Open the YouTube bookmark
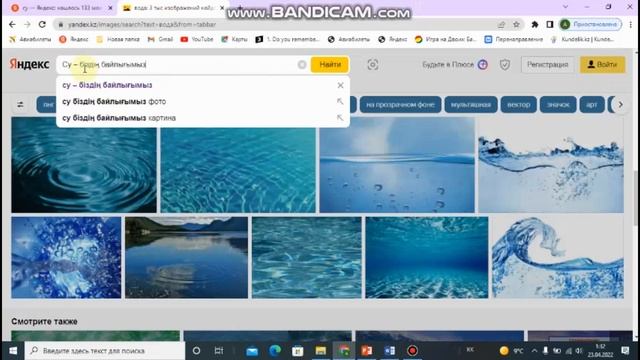The width and height of the screenshot is (640, 360). [197, 39]
